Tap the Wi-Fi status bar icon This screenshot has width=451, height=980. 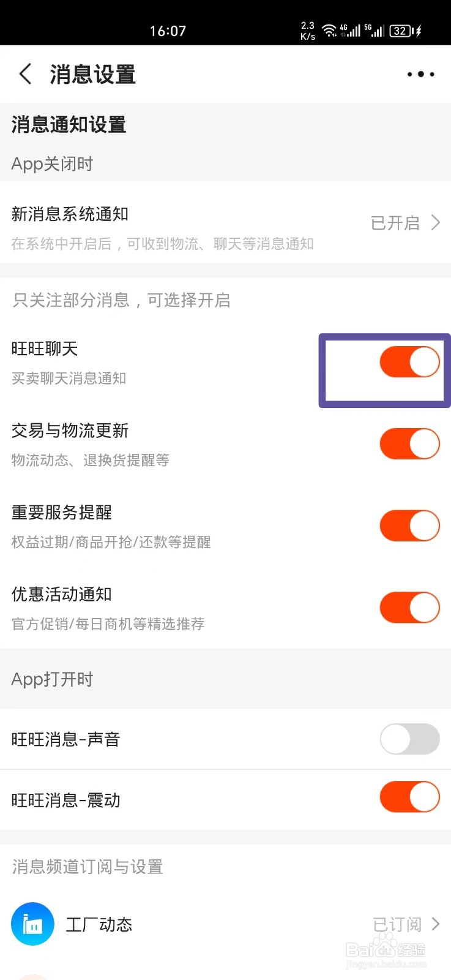point(329,31)
